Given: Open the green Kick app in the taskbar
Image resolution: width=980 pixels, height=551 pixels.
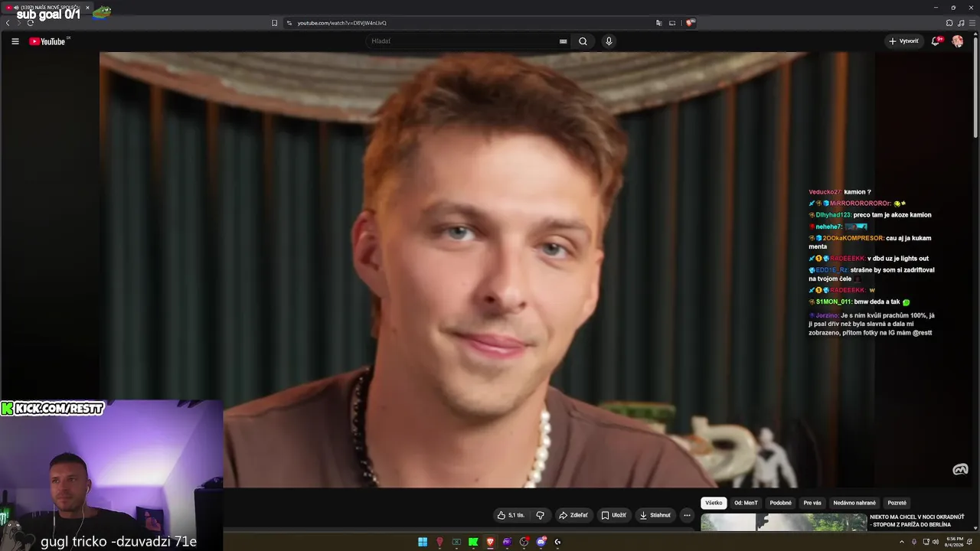Looking at the screenshot, I should [x=473, y=542].
